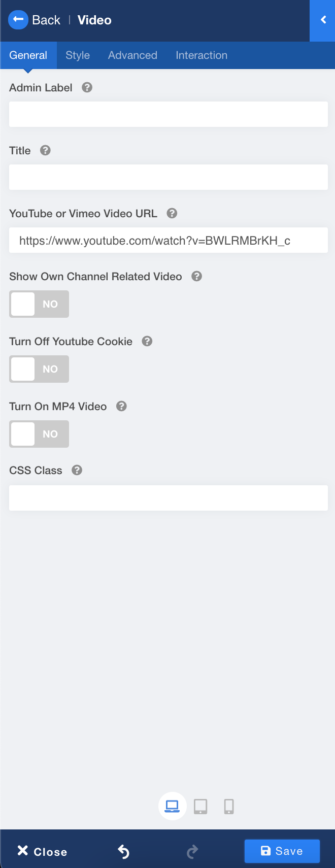Switch to the Advanced tab
This screenshot has width=335, height=868.
coord(132,55)
